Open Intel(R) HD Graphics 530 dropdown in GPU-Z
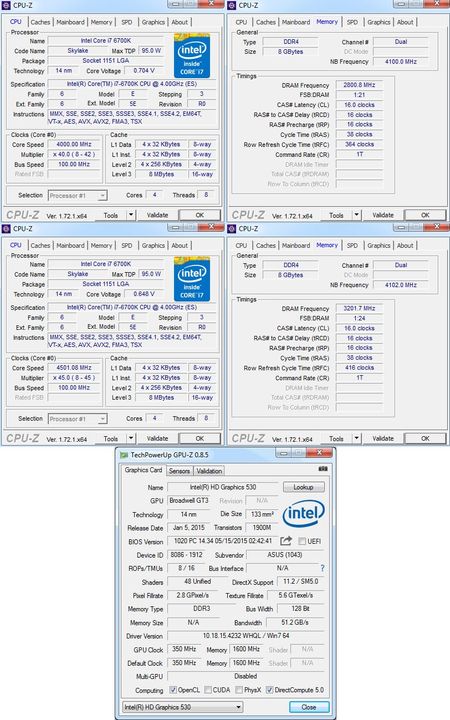 [x=183, y=707]
